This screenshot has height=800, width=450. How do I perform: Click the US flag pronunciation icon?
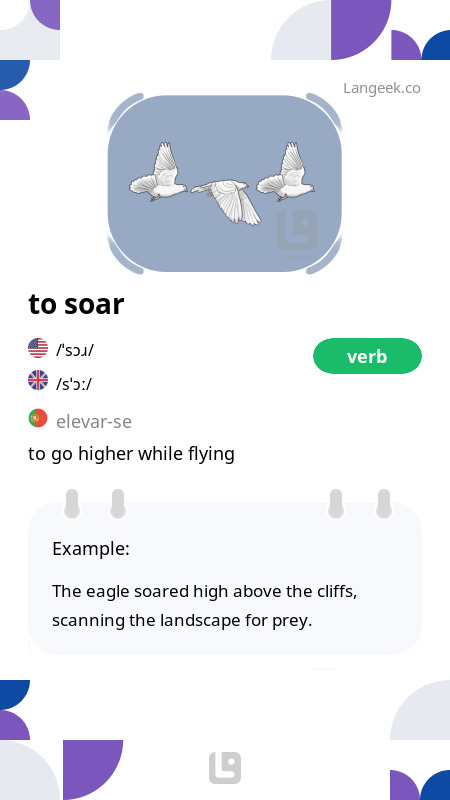[x=38, y=348]
